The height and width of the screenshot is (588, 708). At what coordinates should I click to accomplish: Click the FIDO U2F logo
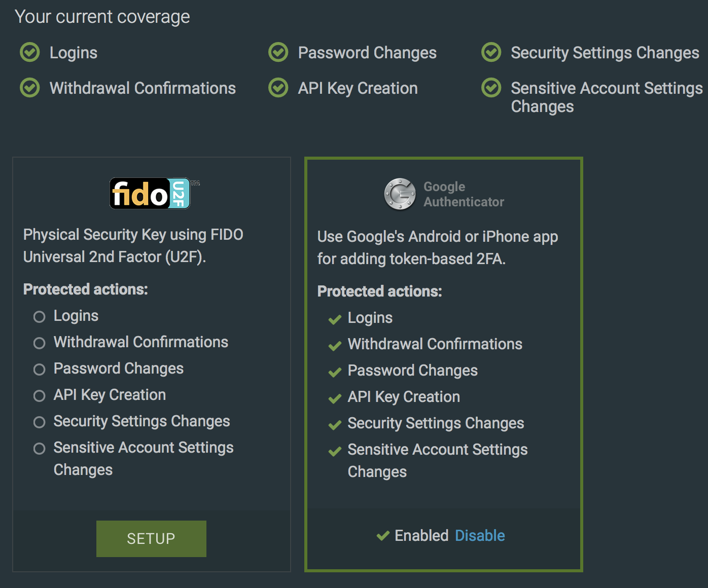pos(155,193)
